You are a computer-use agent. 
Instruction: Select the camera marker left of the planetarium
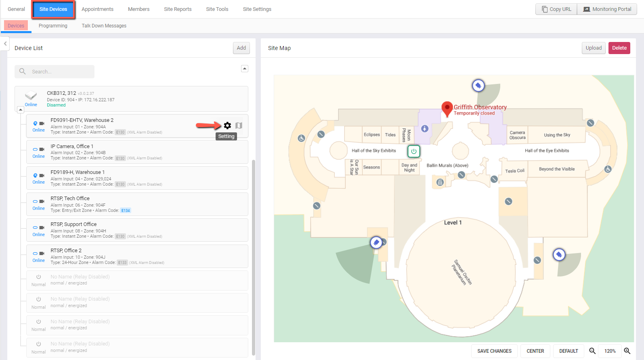[x=376, y=243]
